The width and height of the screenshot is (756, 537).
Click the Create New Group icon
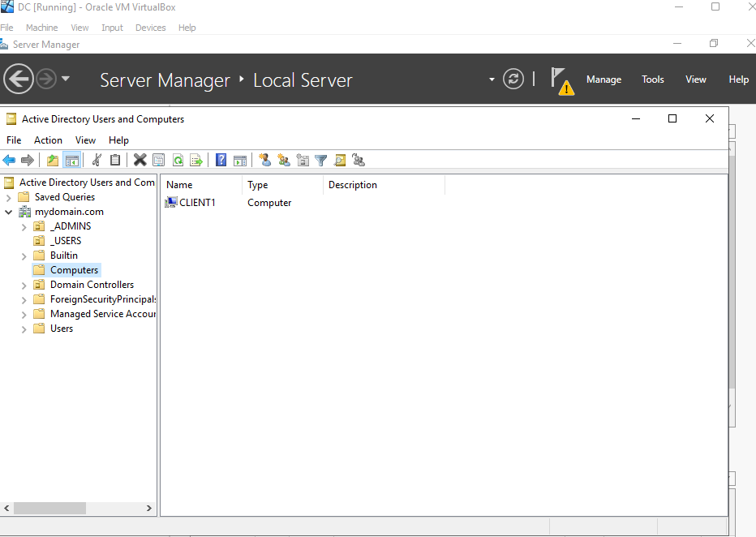coord(283,160)
